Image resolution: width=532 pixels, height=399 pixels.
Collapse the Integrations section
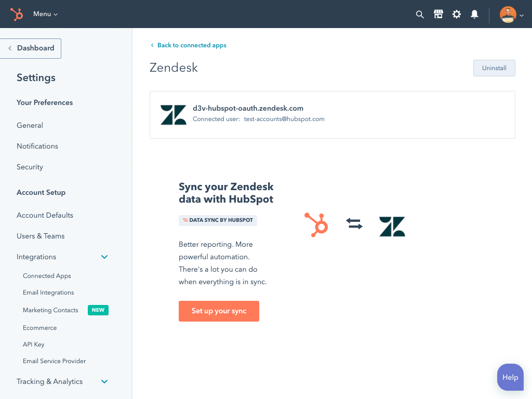click(x=104, y=257)
